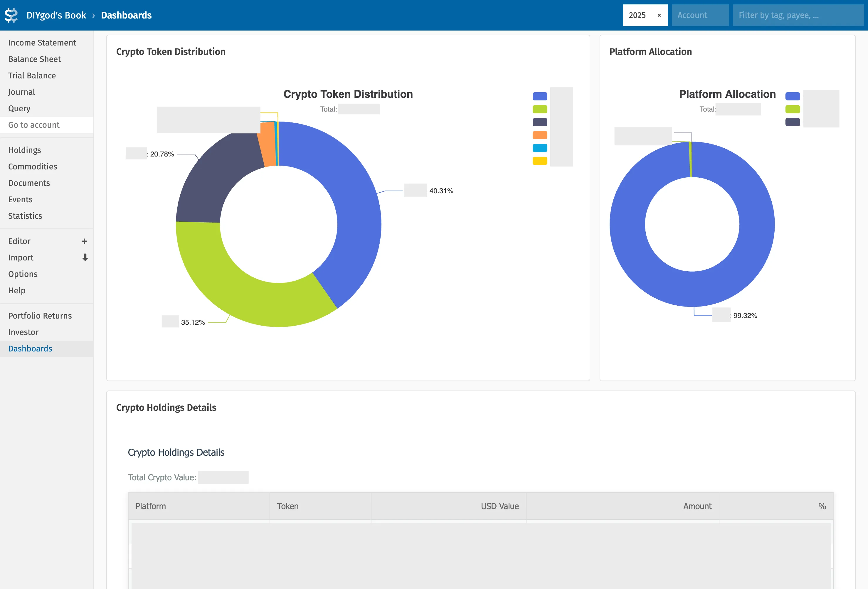Screen dimensions: 868x589
Task: Click the download arrow beside Import
Action: click(85, 258)
